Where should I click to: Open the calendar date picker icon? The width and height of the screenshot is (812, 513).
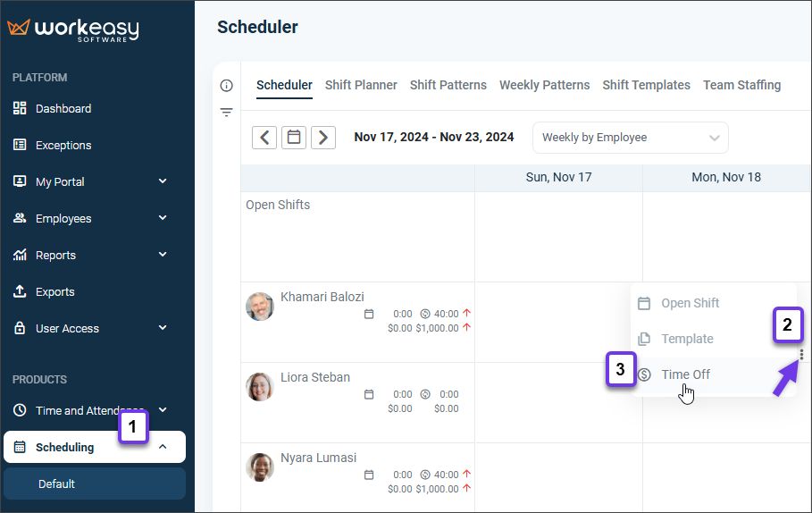click(294, 137)
